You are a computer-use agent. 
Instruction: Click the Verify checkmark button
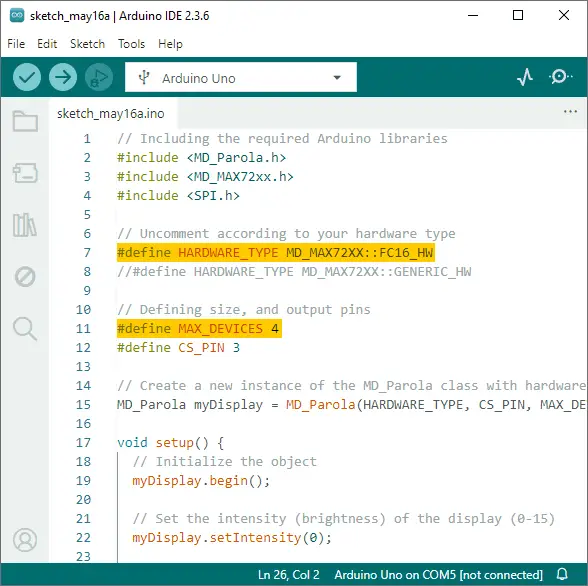[x=27, y=77]
